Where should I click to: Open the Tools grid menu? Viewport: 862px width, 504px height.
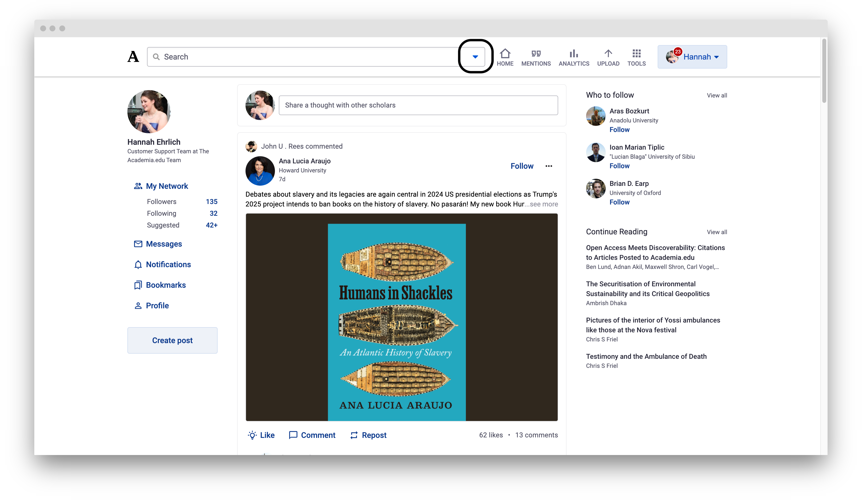pyautogui.click(x=637, y=58)
